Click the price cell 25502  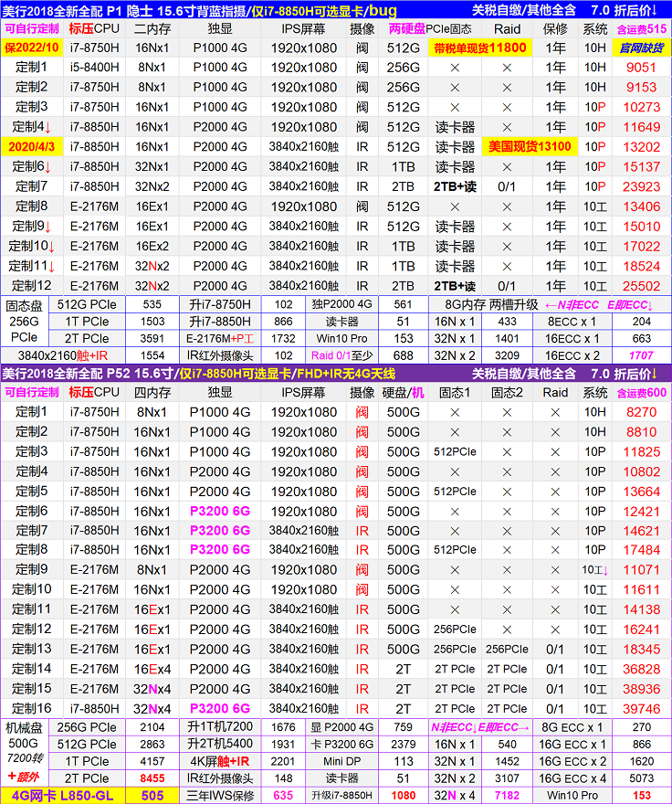[642, 285]
